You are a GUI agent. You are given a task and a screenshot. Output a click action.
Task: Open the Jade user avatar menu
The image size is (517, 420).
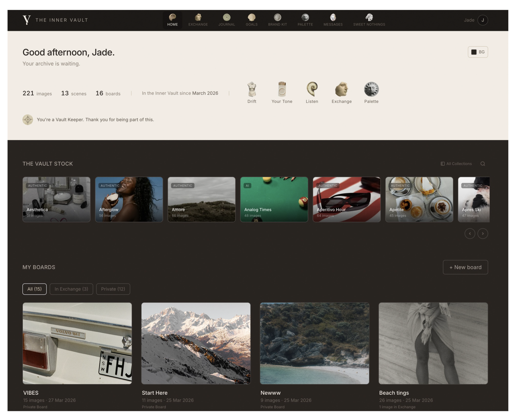482,20
